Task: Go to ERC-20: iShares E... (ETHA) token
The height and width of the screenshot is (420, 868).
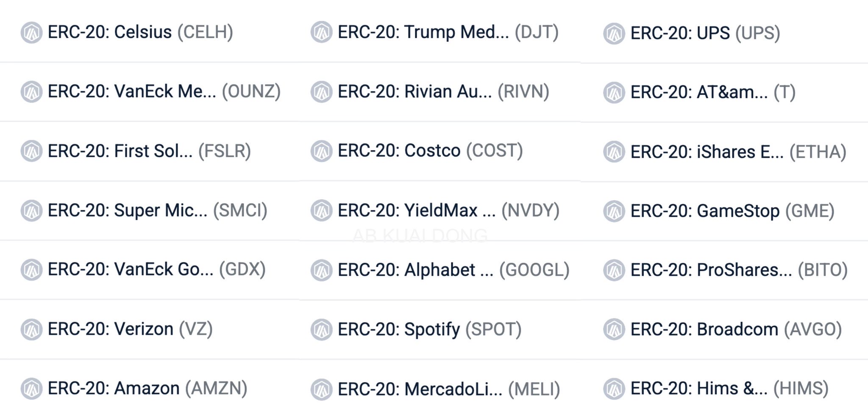Action: tap(738, 152)
